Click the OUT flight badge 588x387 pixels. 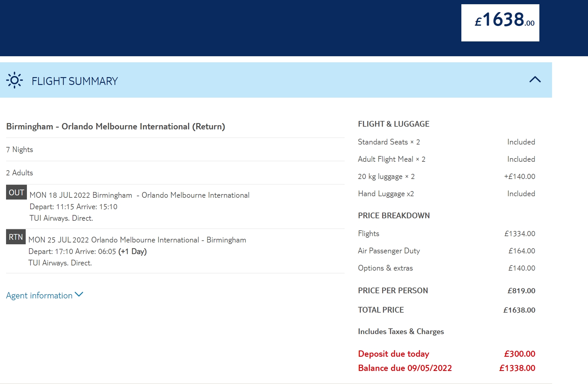[x=16, y=192]
